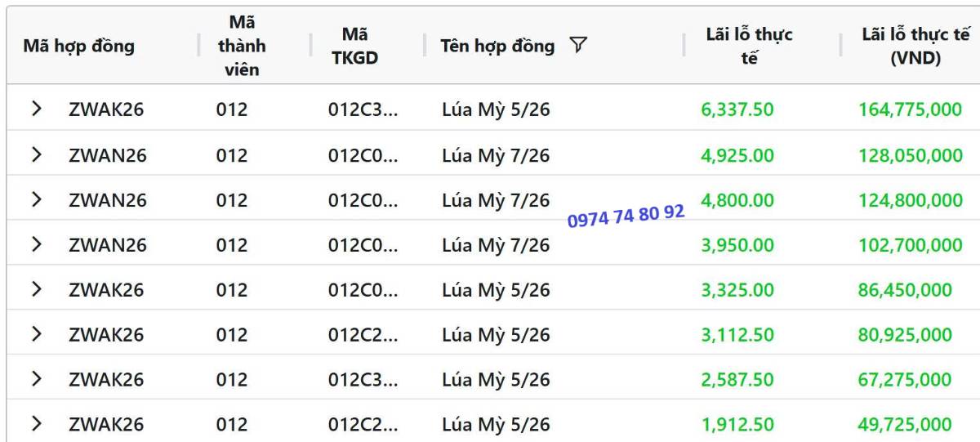
Task: Sort by Lãi lỗ thực tế (VND) header
Action: pyautogui.click(x=916, y=46)
